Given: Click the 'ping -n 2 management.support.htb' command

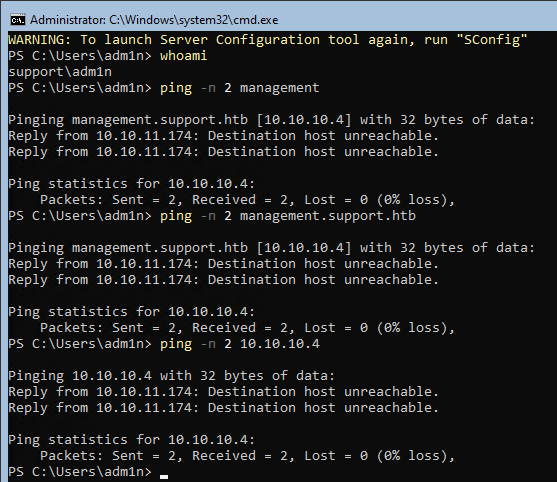Looking at the screenshot, I should click(x=288, y=216).
